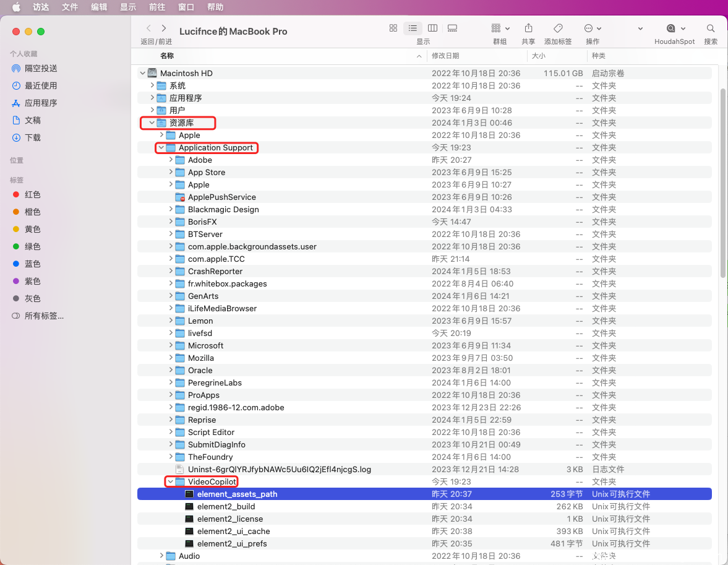Select the element2_license file
Image resolution: width=728 pixels, height=565 pixels.
[229, 519]
